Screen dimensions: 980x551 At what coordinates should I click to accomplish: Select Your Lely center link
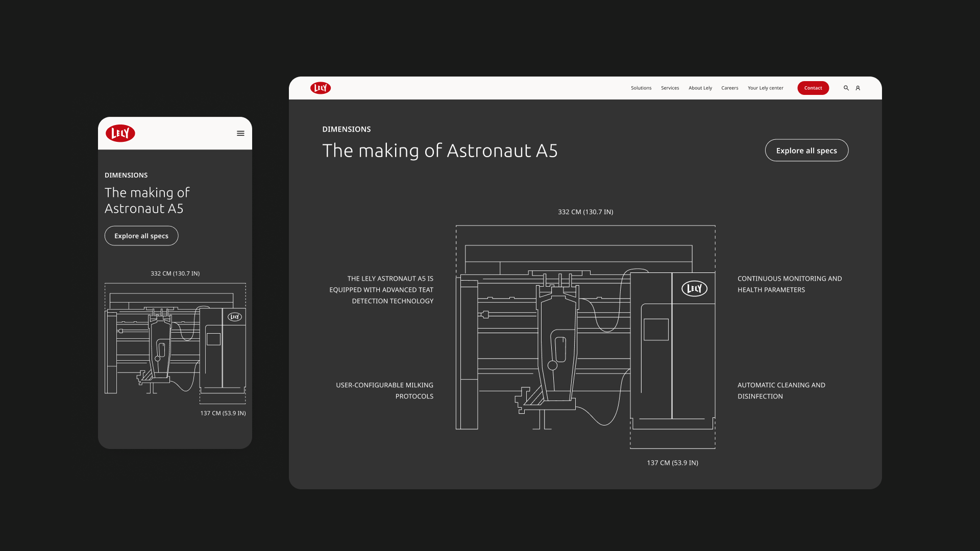click(765, 88)
